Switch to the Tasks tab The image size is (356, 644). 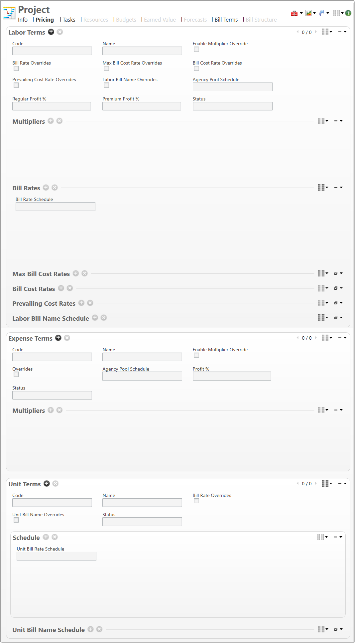click(x=69, y=20)
